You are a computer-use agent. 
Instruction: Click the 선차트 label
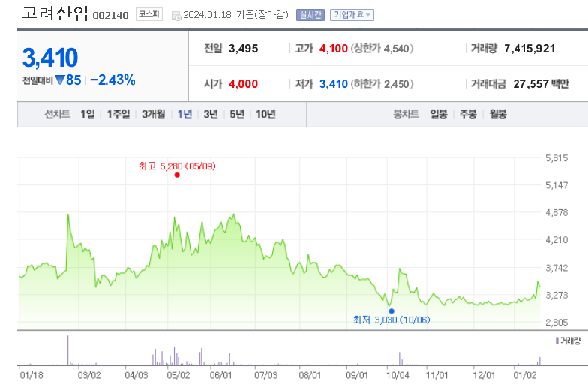57,114
